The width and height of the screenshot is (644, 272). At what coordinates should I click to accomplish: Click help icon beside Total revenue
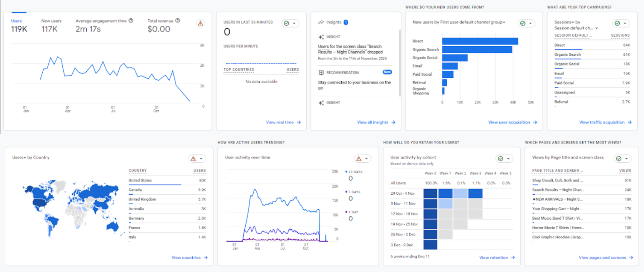click(x=178, y=21)
